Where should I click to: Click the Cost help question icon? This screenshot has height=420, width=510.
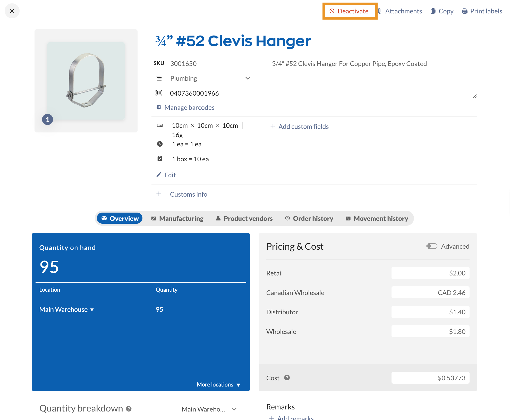(x=287, y=378)
